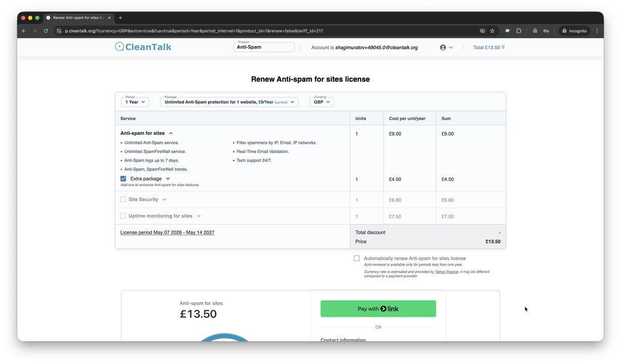This screenshot has width=621, height=364.
Task: Click the large £13.50 payment amount
Action: 199,314
